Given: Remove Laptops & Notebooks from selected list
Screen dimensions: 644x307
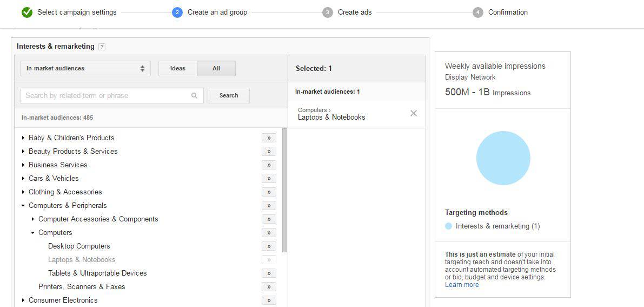Looking at the screenshot, I should tap(414, 113).
